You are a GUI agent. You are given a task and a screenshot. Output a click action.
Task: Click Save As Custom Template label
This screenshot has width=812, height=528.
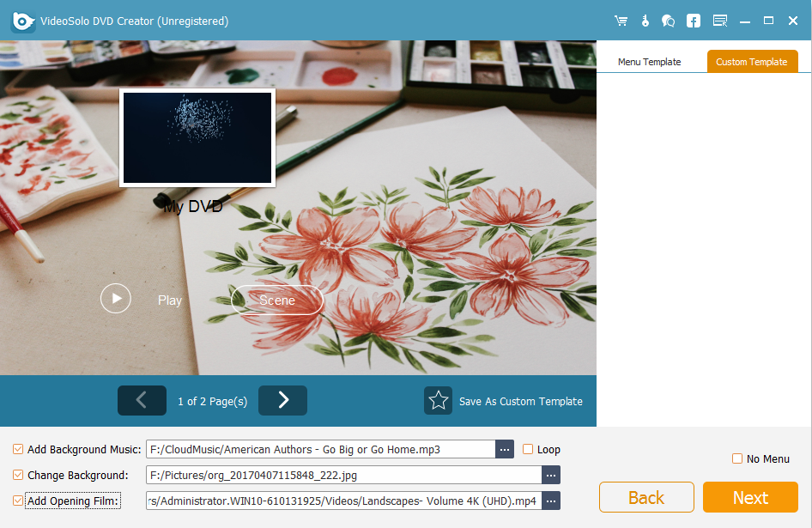click(520, 402)
